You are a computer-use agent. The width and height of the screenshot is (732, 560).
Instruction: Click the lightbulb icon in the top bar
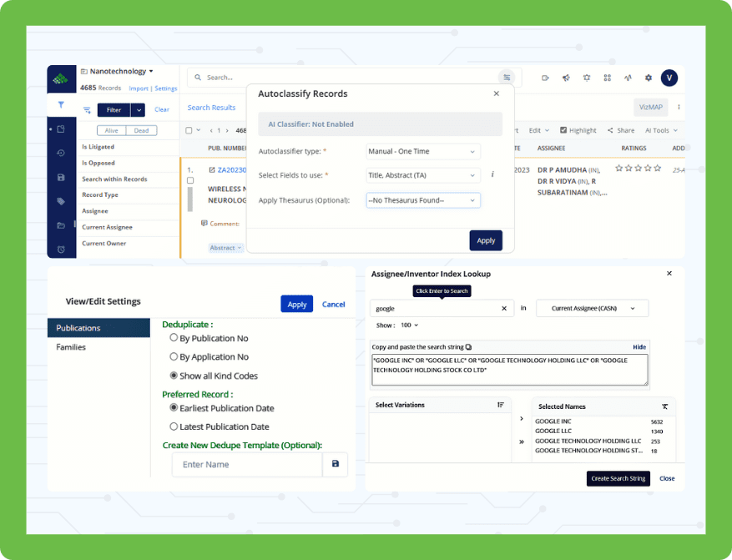pyautogui.click(x=587, y=78)
